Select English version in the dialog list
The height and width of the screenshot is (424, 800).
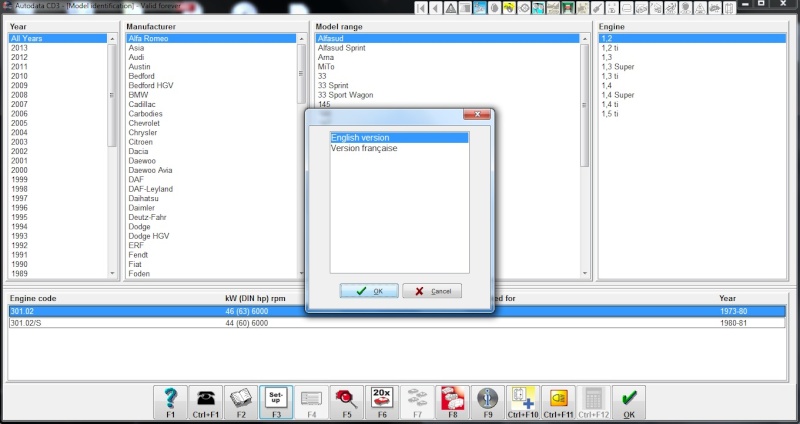coord(399,138)
